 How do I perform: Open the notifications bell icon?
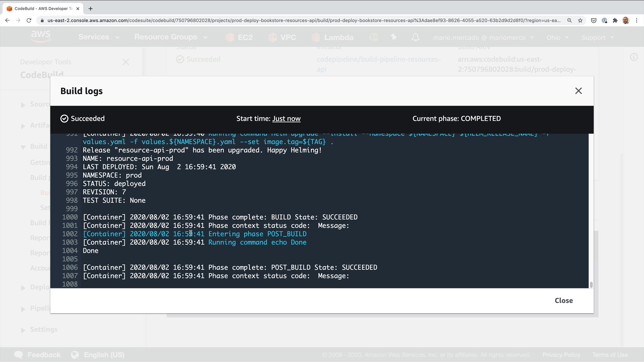[x=415, y=37]
